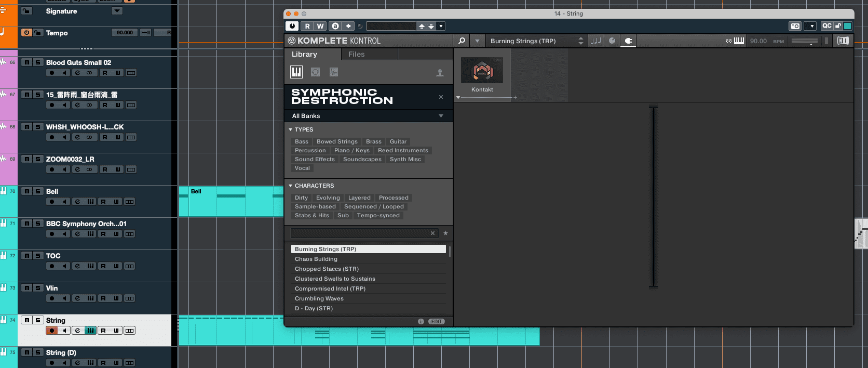Select the Bowed Strings type tag
868x368 pixels.
(x=337, y=141)
